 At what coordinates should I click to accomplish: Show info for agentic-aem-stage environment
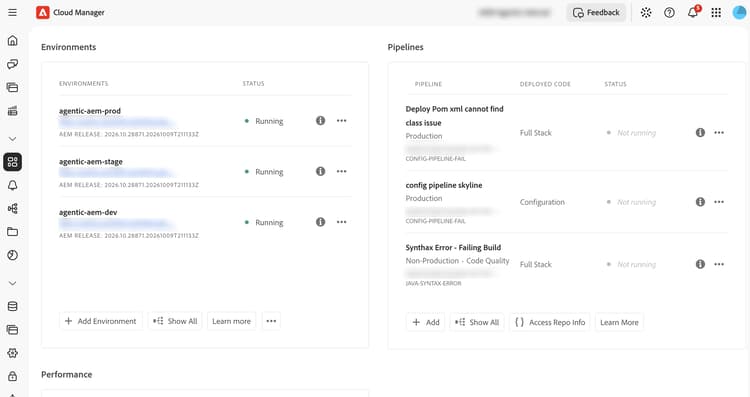(x=320, y=171)
